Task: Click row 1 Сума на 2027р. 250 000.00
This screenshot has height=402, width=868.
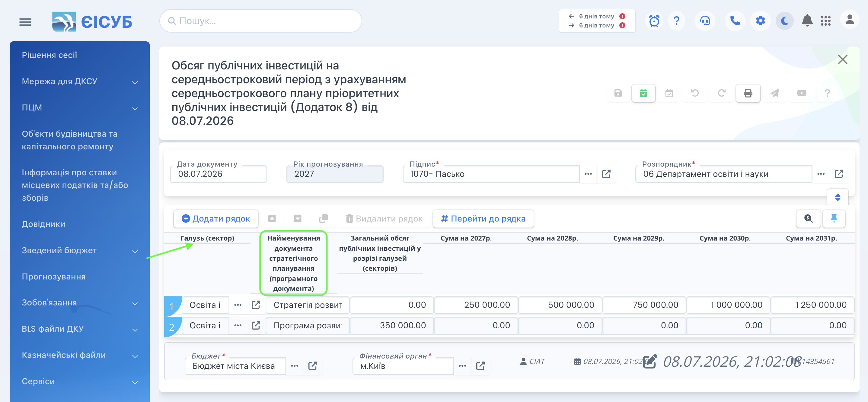Action: [x=476, y=305]
